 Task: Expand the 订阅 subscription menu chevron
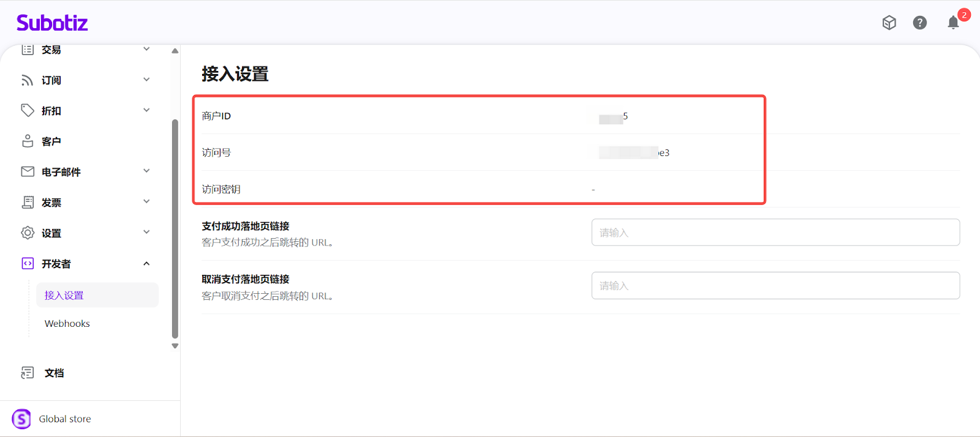[x=146, y=80]
